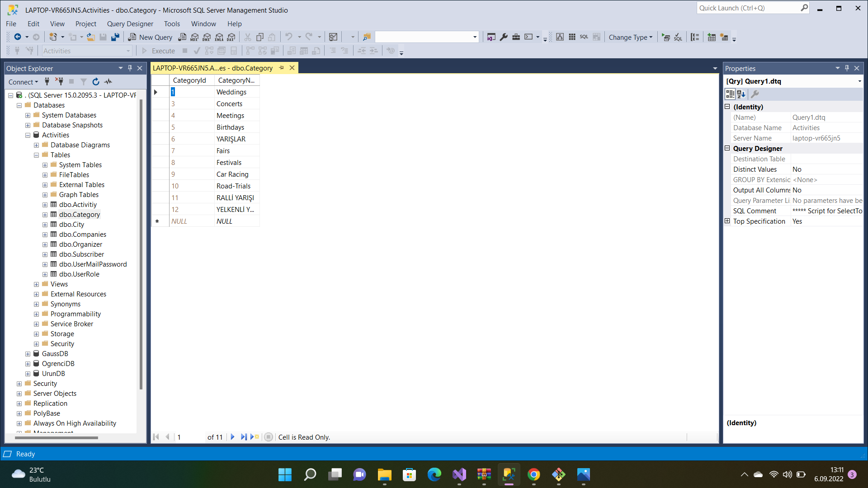Open the Find in Files icon
Viewport: 868px width, 488px height.
coord(367,37)
